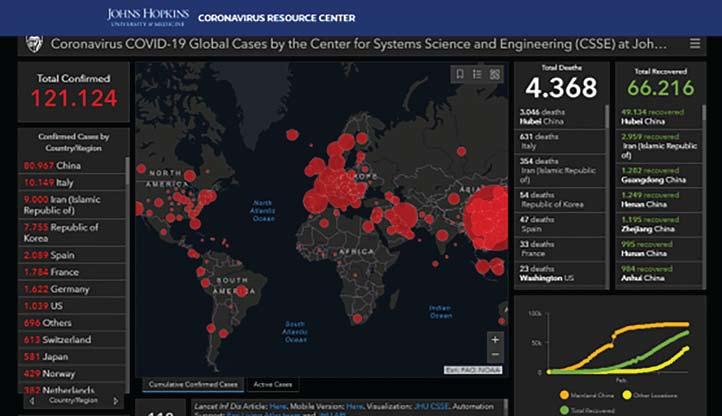The height and width of the screenshot is (416, 722).
Task: Select Zhejiang China recovered row
Action: (659, 224)
